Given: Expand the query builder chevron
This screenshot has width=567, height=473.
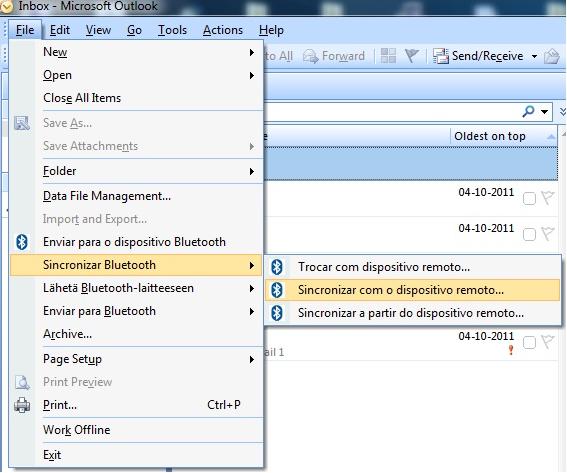Looking at the screenshot, I should [x=563, y=111].
